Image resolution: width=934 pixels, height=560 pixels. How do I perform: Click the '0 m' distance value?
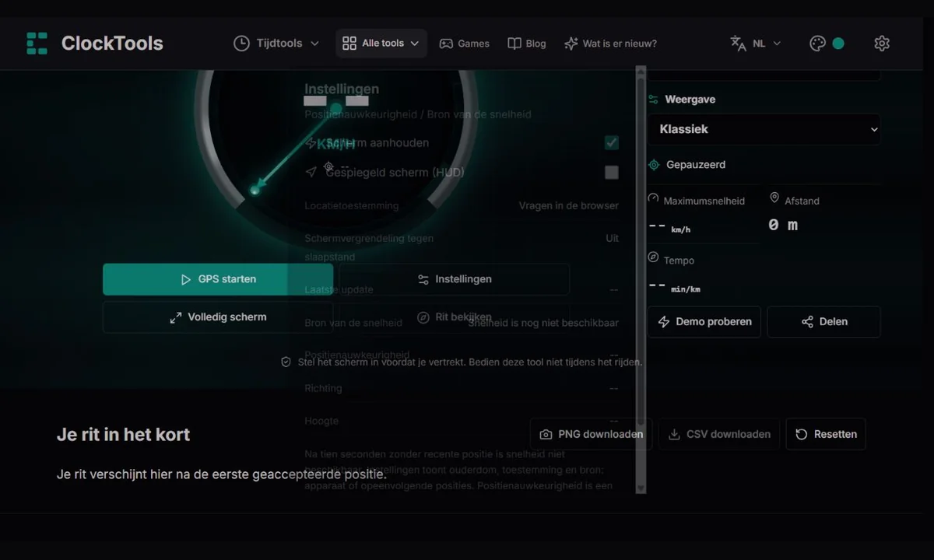783,226
